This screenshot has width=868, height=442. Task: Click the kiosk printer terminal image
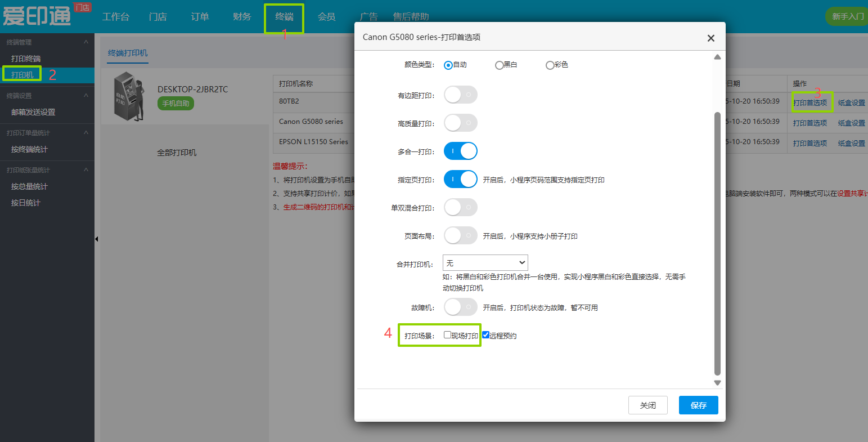coord(127,96)
